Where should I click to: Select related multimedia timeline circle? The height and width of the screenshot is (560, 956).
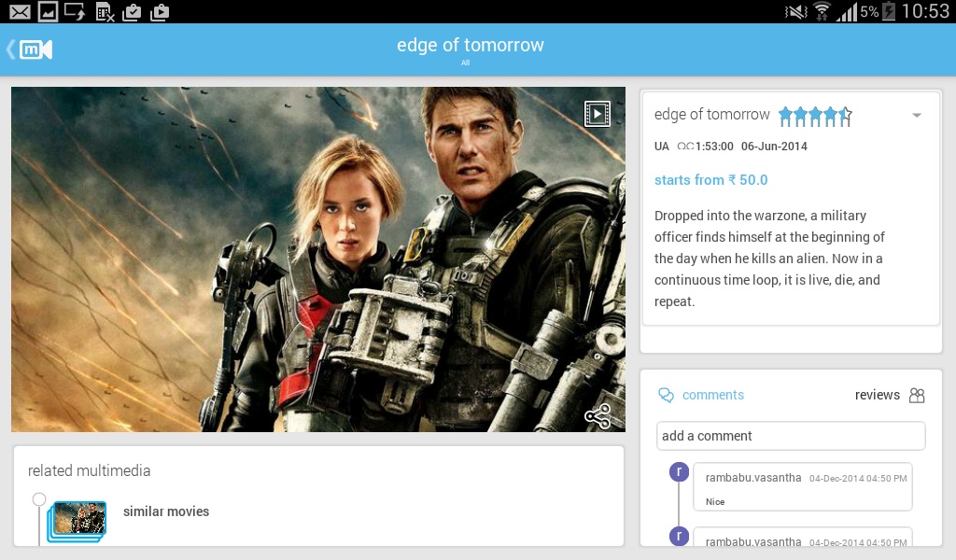pos(39,499)
